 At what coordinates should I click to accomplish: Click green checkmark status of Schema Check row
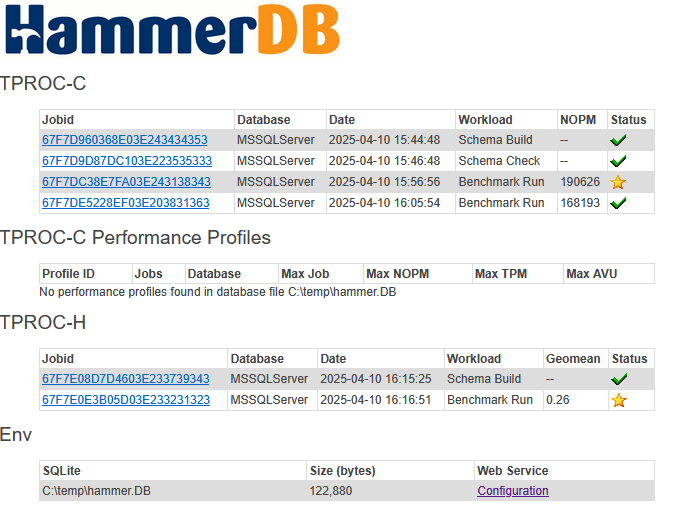(618, 161)
